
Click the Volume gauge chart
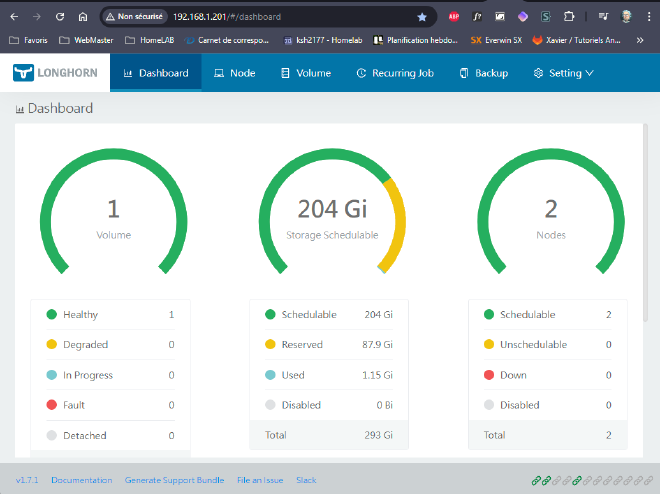click(x=114, y=210)
